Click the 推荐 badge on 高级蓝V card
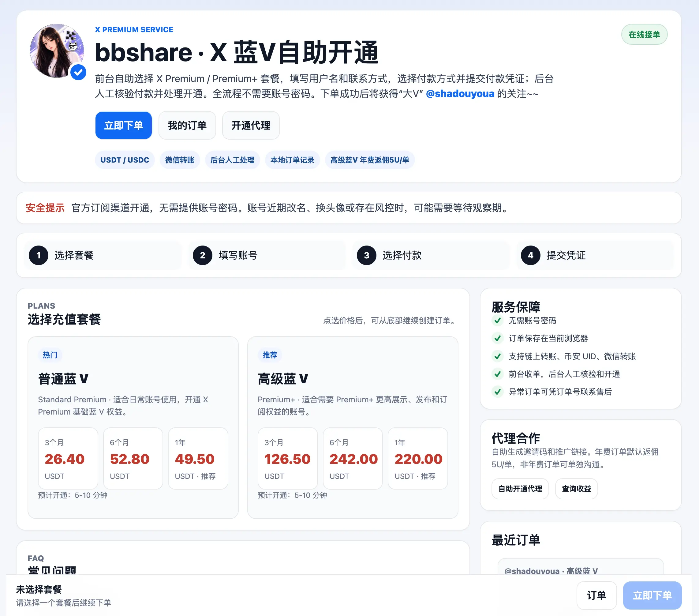 pyautogui.click(x=270, y=355)
